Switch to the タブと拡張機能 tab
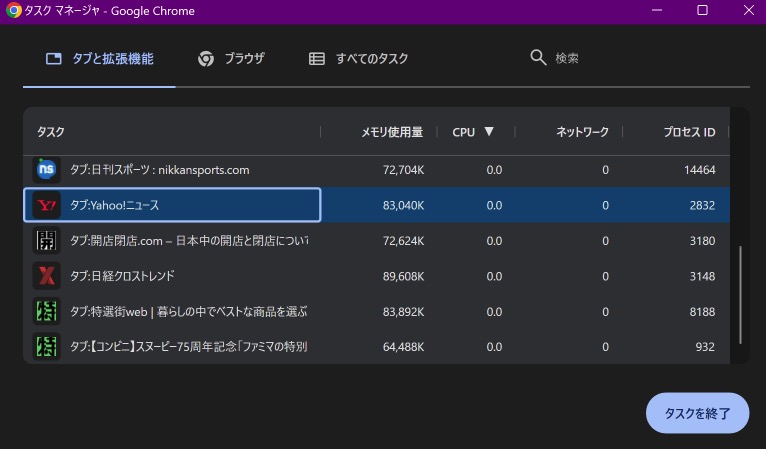 [x=100, y=59]
